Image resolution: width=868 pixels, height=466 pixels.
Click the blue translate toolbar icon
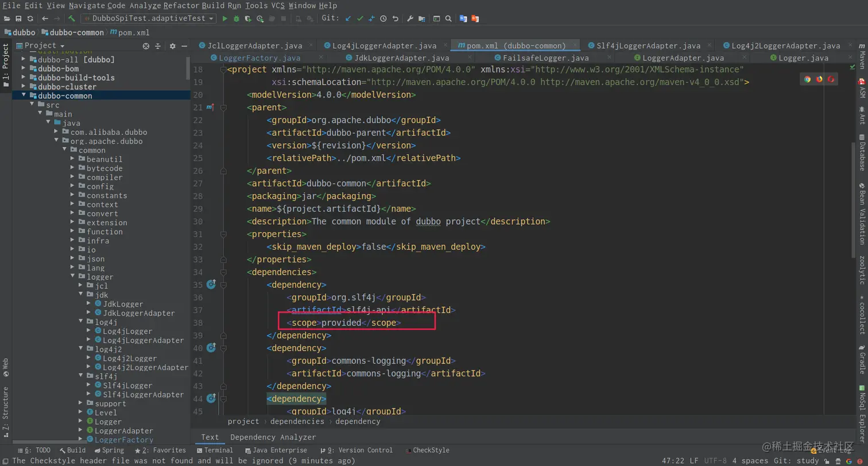[463, 18]
